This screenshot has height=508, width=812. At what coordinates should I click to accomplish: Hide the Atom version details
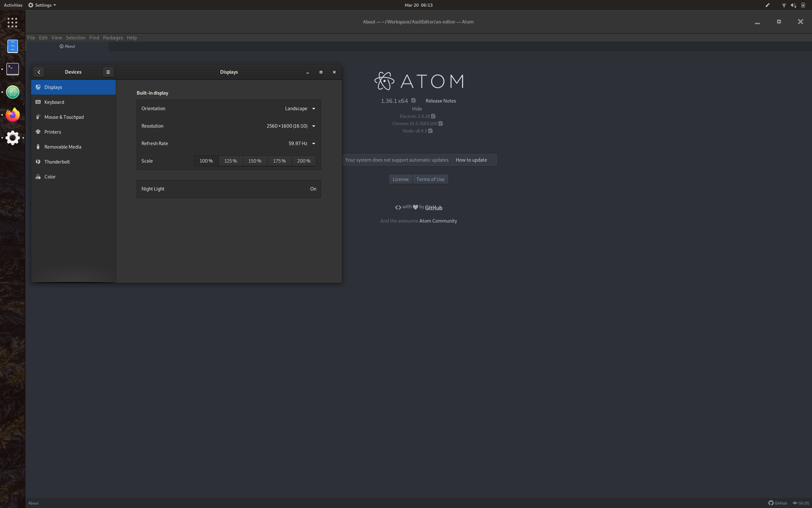point(417,109)
